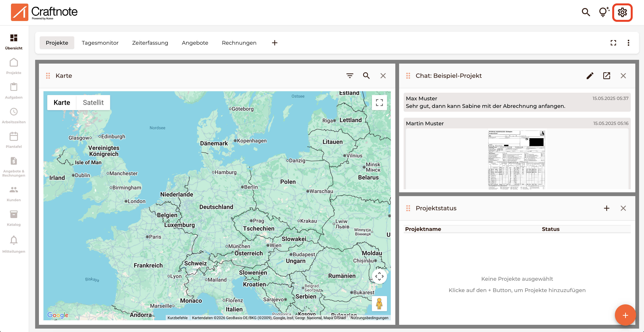Open the three-dot dashboard options menu
Image resolution: width=644 pixels, height=332 pixels.
point(628,43)
